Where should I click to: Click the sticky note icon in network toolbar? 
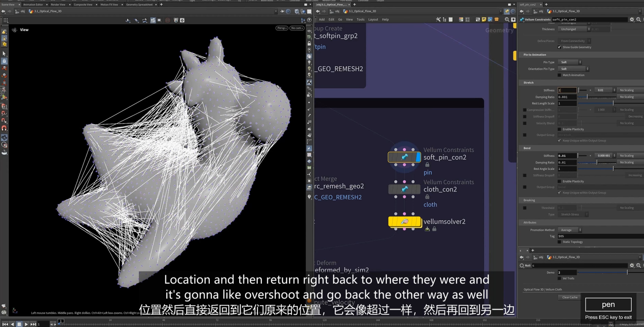tap(484, 20)
